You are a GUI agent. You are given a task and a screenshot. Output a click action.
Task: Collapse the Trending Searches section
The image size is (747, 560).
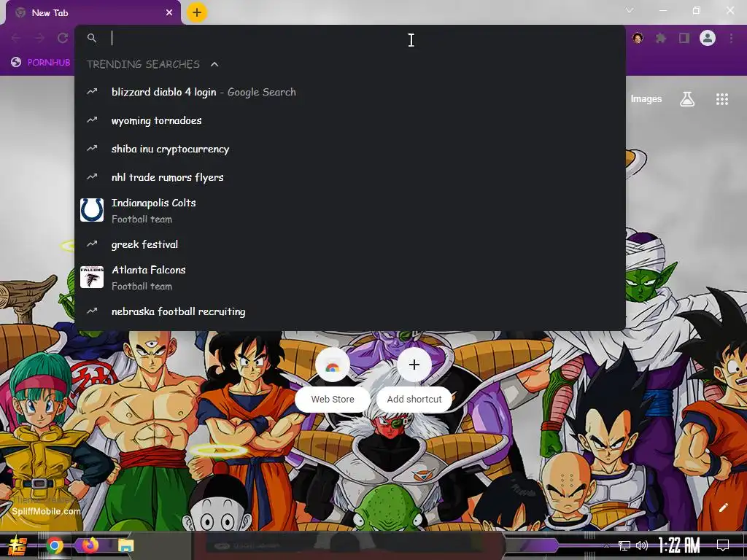[214, 64]
